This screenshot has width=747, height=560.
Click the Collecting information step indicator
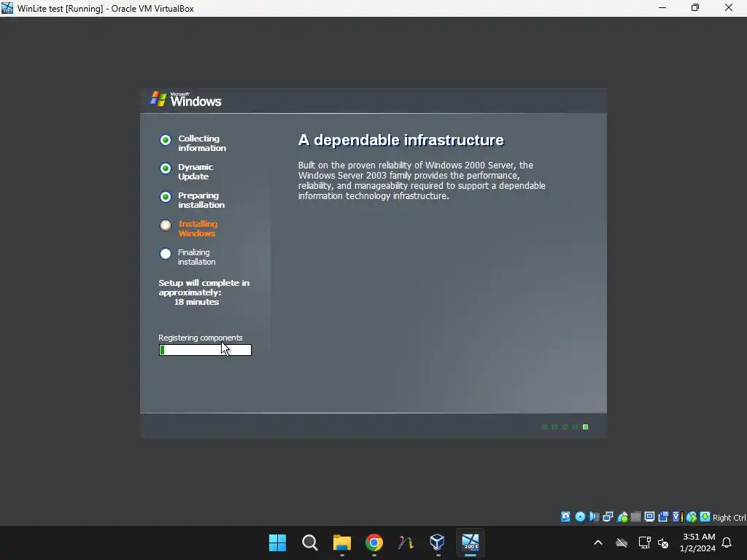tap(166, 140)
